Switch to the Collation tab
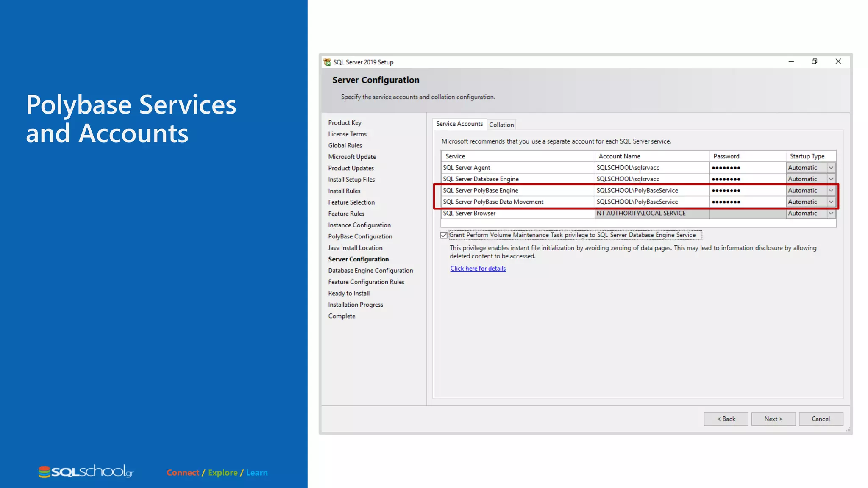The image size is (868, 488). pos(501,125)
